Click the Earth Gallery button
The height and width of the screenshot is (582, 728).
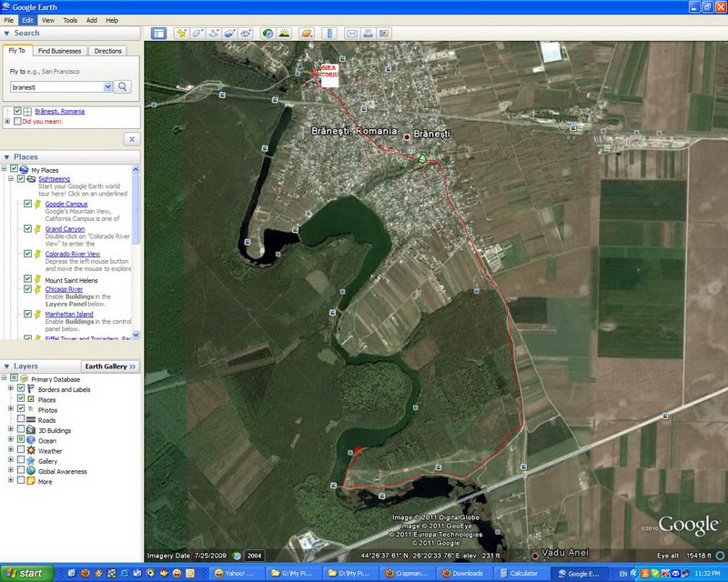[x=109, y=366]
